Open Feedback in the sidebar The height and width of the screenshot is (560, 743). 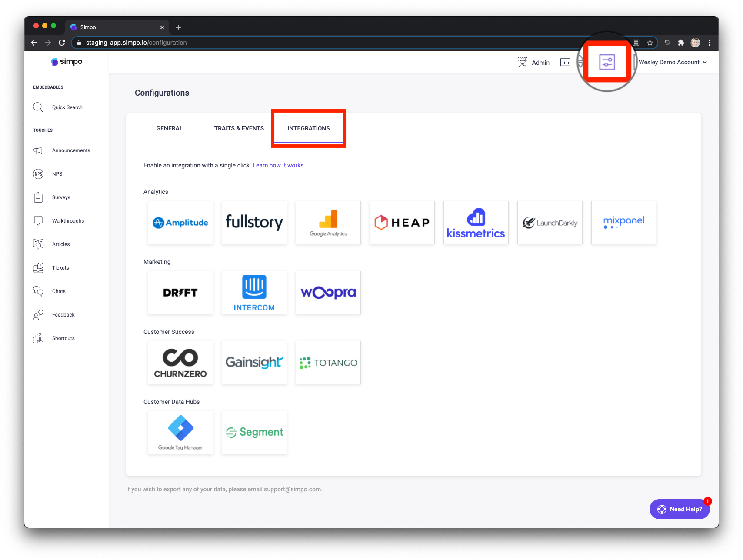pos(54,315)
